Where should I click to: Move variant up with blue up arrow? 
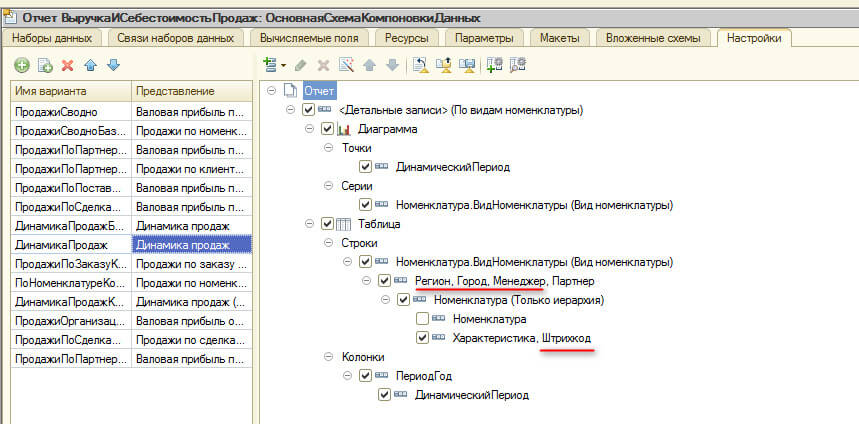[89, 65]
